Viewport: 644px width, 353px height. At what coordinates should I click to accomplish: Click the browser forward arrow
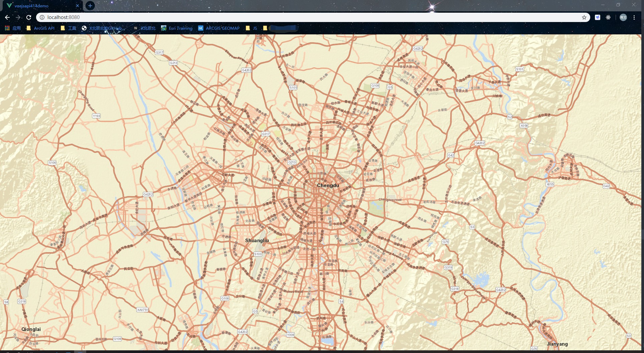pyautogui.click(x=18, y=17)
